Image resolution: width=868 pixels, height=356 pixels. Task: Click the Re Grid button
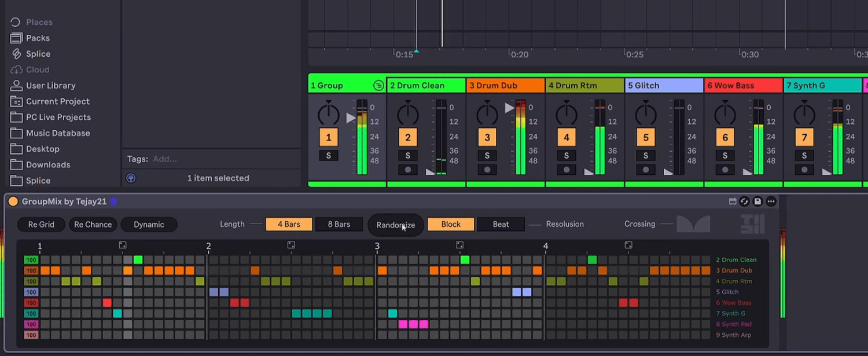click(41, 225)
